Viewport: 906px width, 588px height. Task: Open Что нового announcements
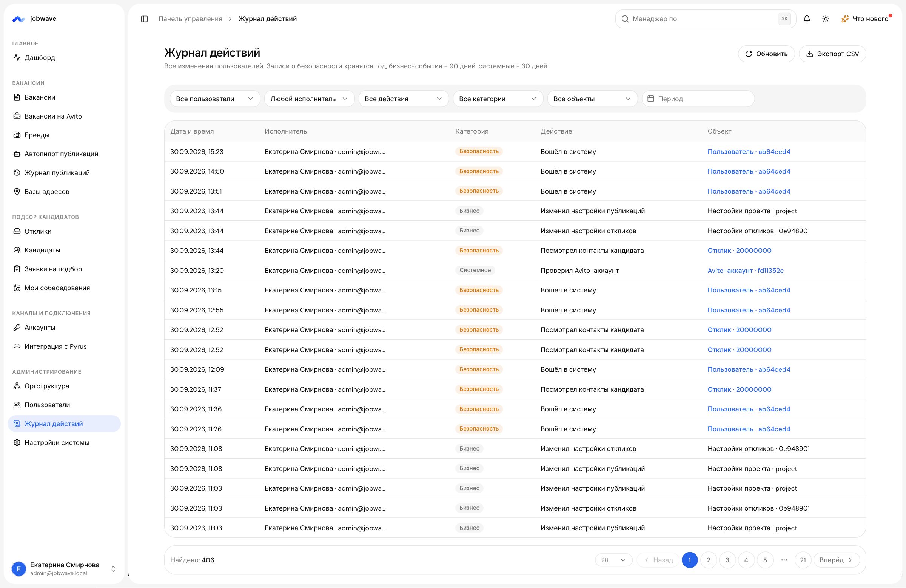[x=866, y=18]
